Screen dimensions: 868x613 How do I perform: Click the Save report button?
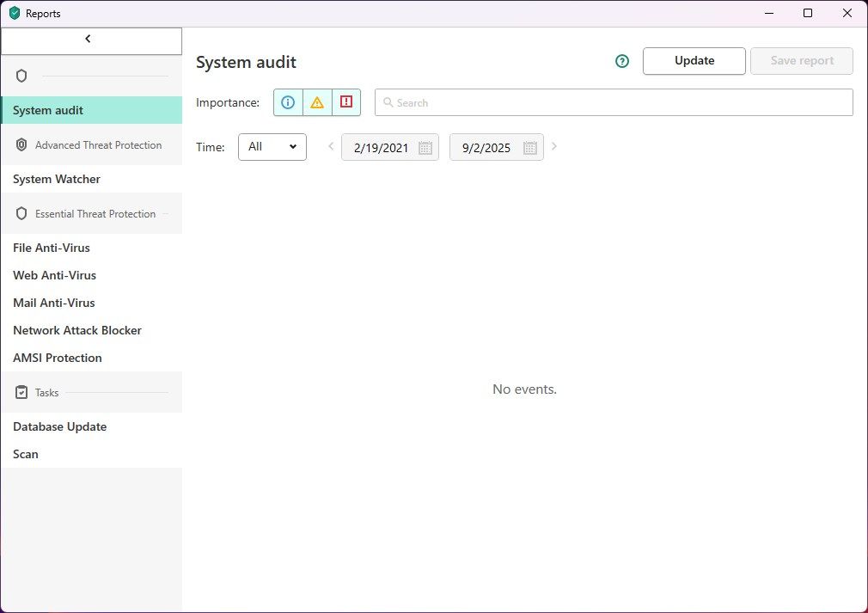tap(802, 61)
